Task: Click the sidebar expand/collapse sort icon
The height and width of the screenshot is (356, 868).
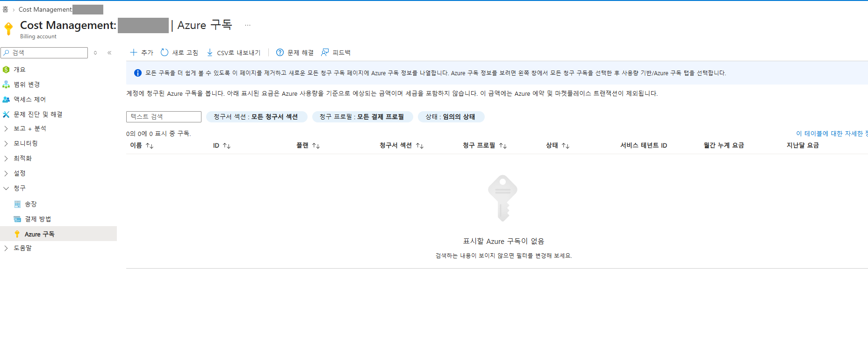Action: click(x=95, y=53)
